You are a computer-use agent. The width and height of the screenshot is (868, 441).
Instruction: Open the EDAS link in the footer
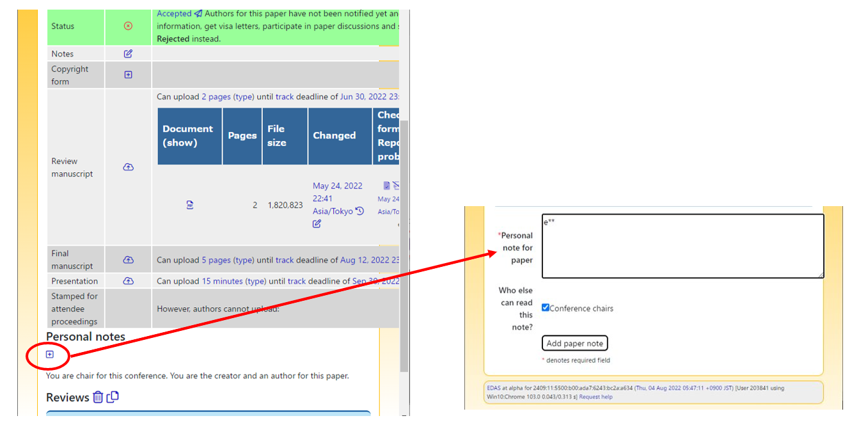(x=494, y=388)
